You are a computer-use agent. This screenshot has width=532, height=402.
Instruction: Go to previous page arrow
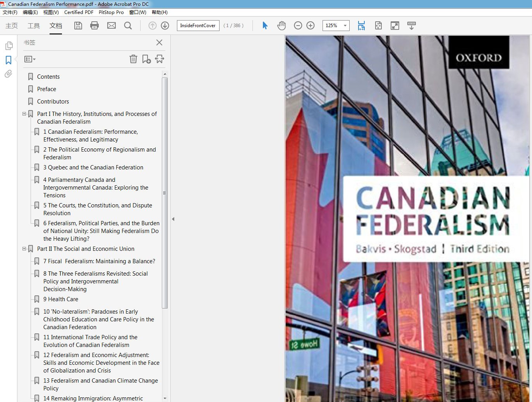click(153, 26)
